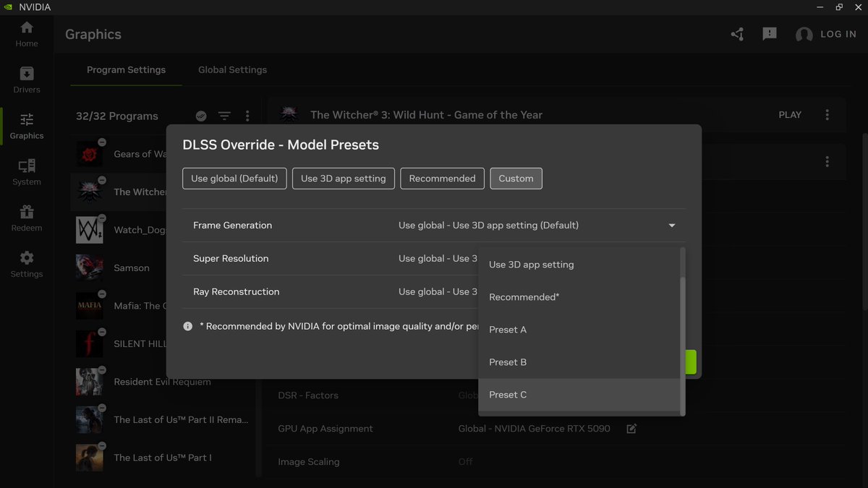The image size is (868, 488).
Task: Edit the GPU App Assignment setting
Action: 631,429
